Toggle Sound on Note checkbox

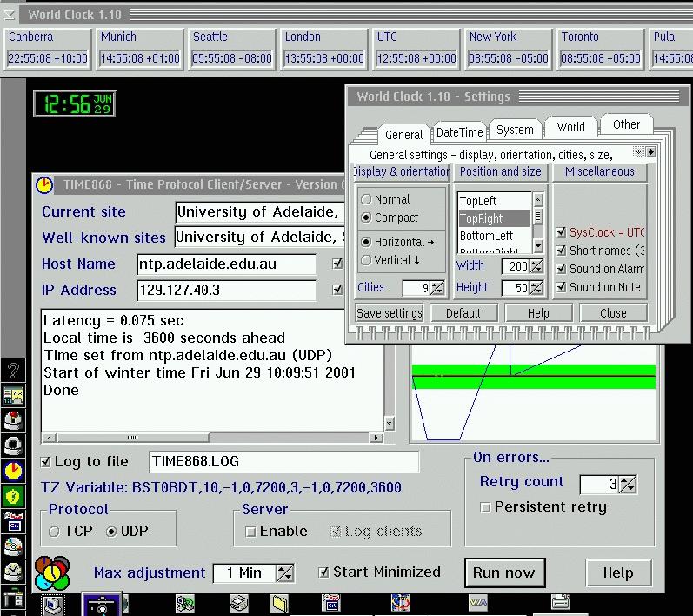(x=561, y=287)
